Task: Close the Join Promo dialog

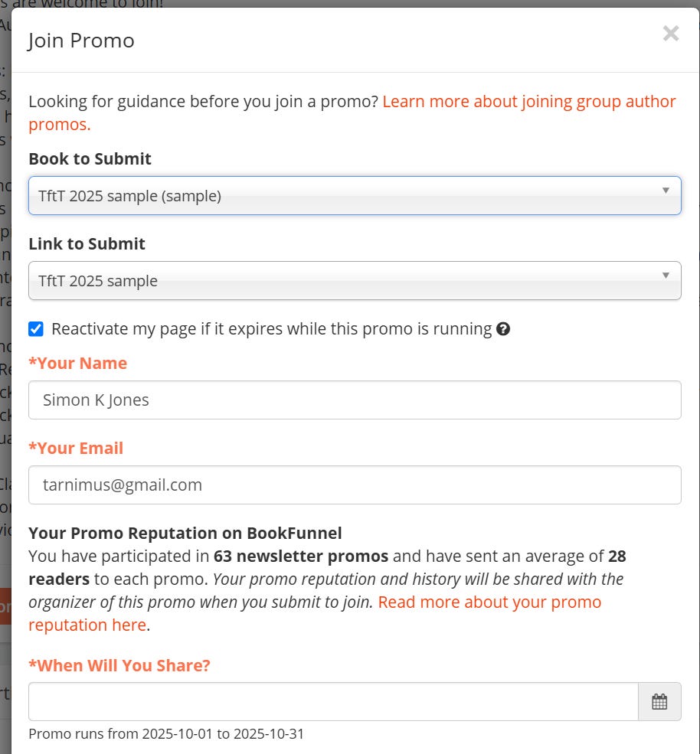Action: 671,34
